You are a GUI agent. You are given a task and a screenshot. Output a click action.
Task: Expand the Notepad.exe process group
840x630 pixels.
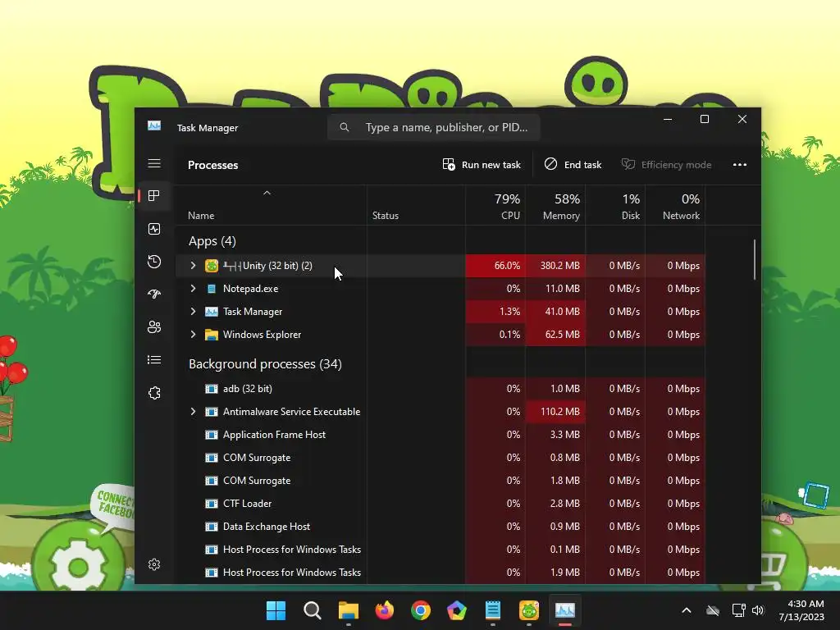pos(194,289)
